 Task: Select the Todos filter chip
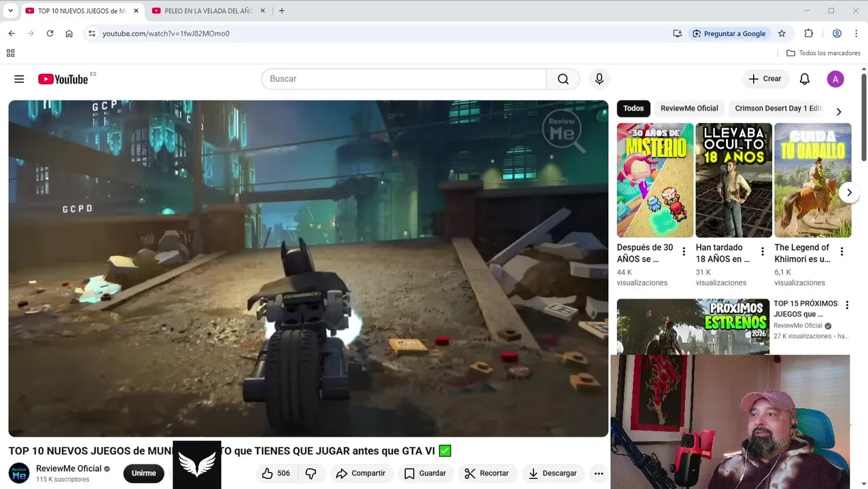(x=633, y=109)
